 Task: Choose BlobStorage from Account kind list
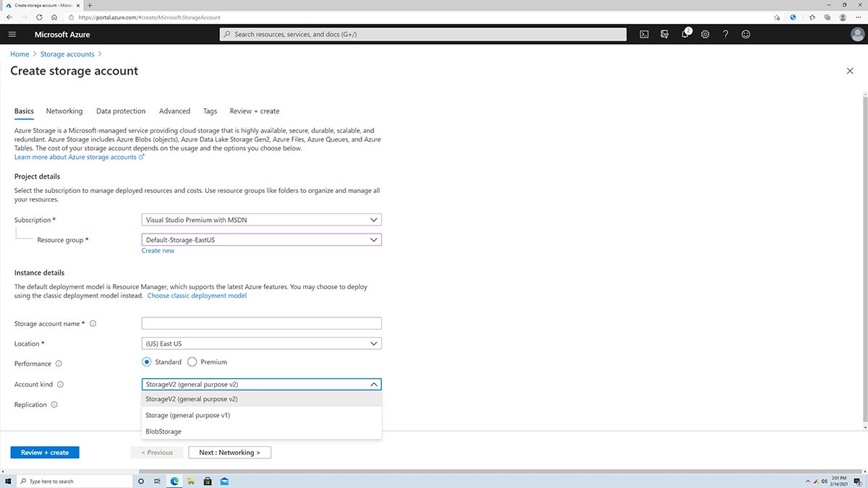163,431
